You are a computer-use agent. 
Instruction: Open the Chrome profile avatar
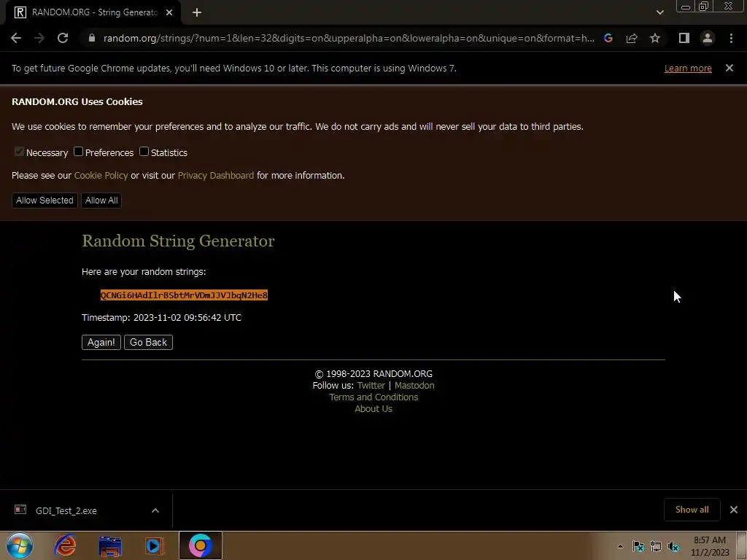708,38
